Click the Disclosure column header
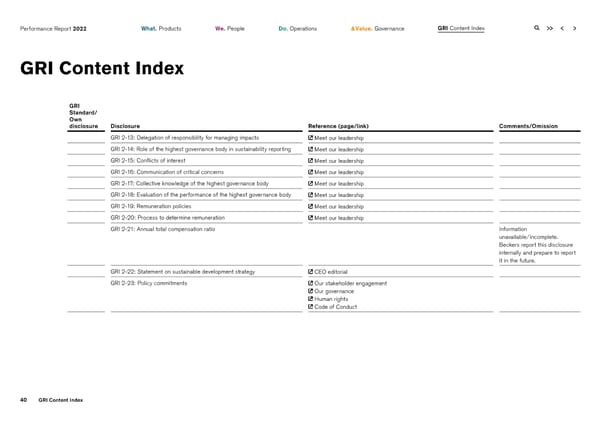Viewport: 600px width, 424px height. coord(125,126)
